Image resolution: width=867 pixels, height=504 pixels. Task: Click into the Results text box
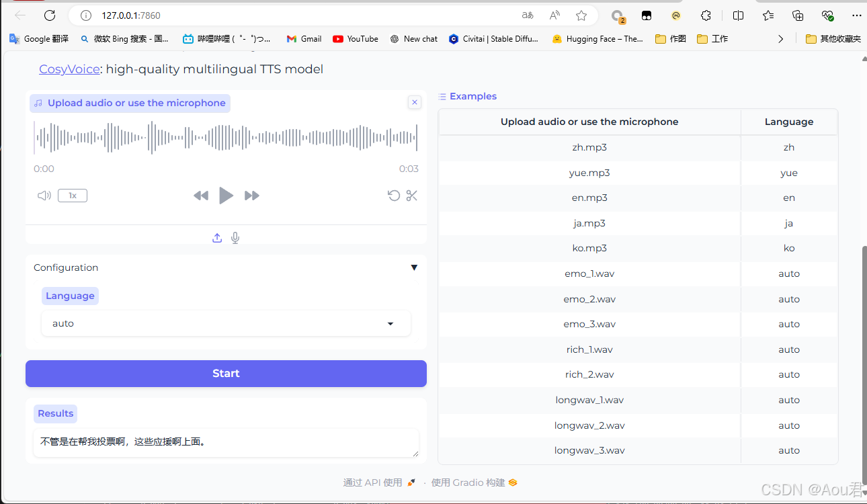pyautogui.click(x=226, y=443)
